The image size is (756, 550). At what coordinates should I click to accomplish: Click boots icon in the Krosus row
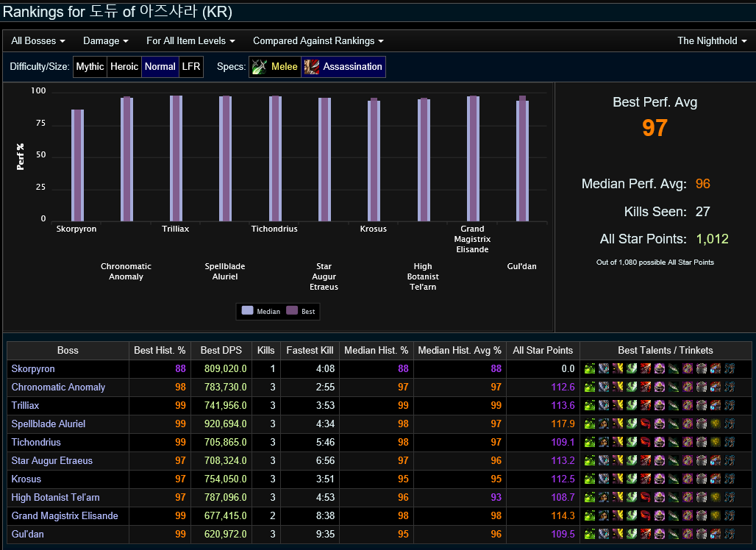(x=730, y=479)
